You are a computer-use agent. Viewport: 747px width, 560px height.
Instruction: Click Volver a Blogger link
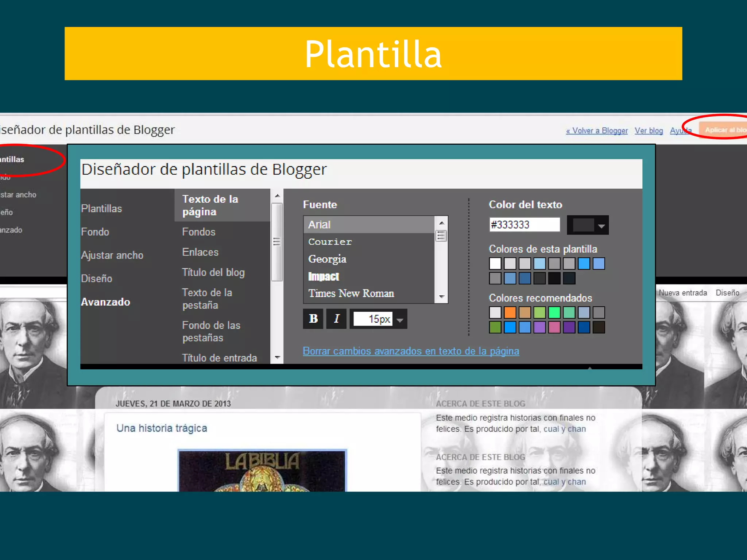tap(597, 131)
